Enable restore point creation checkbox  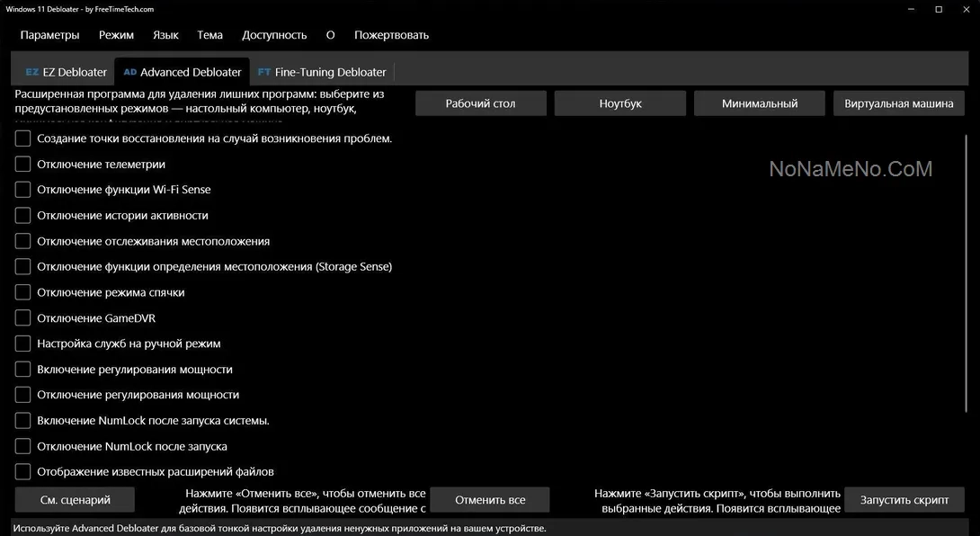[23, 138]
